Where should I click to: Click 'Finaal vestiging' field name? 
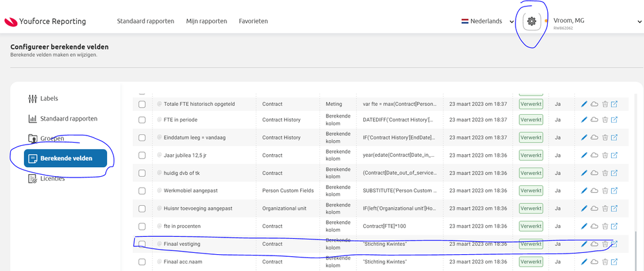[182, 244]
